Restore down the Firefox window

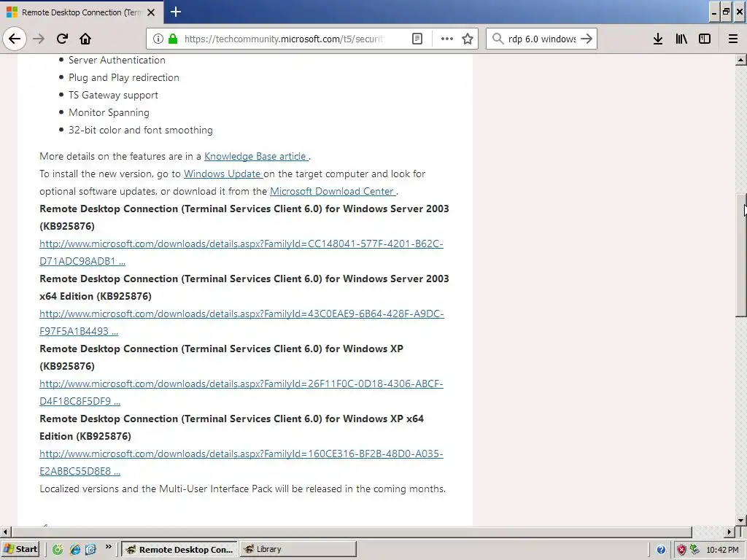pos(726,12)
